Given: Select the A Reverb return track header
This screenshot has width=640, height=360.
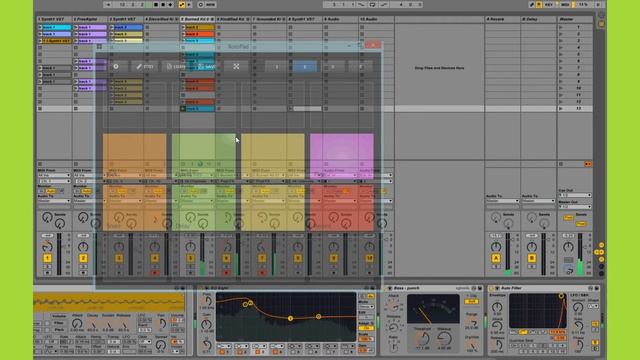Looking at the screenshot, I should pos(502,19).
